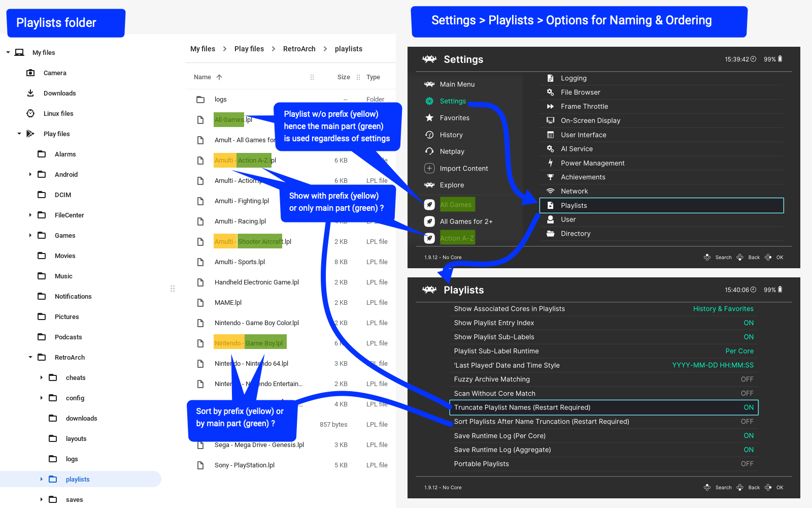Screen dimensions: 812x508
Task: Toggle Sort Playlists After Name Truncation
Action: (x=604, y=422)
